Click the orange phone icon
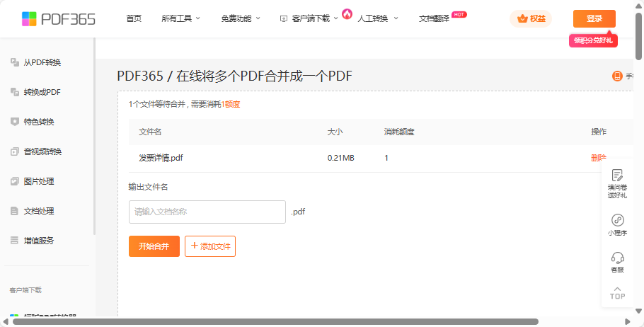 (617, 76)
